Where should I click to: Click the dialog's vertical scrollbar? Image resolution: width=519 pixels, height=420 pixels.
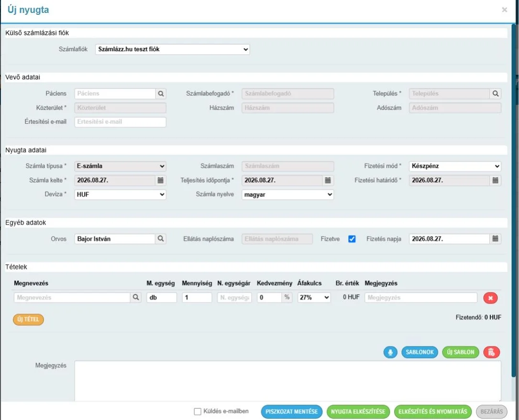513,200
